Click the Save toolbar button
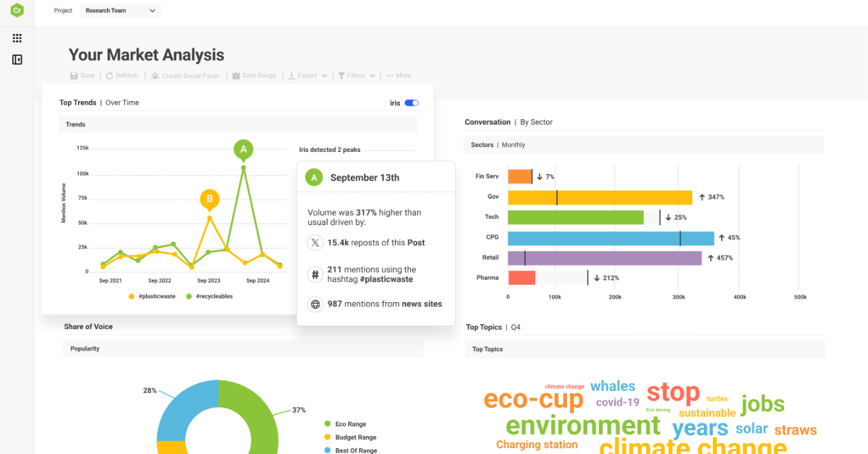 pyautogui.click(x=82, y=75)
